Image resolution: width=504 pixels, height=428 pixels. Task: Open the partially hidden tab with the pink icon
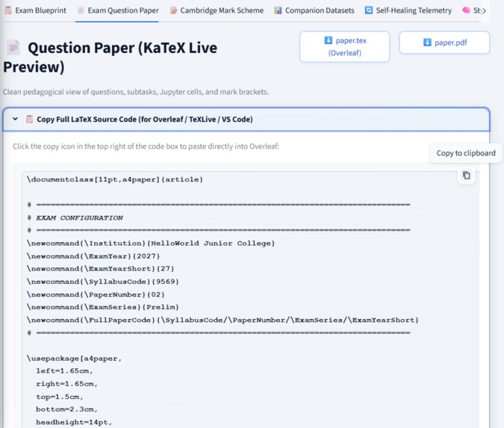474,10
